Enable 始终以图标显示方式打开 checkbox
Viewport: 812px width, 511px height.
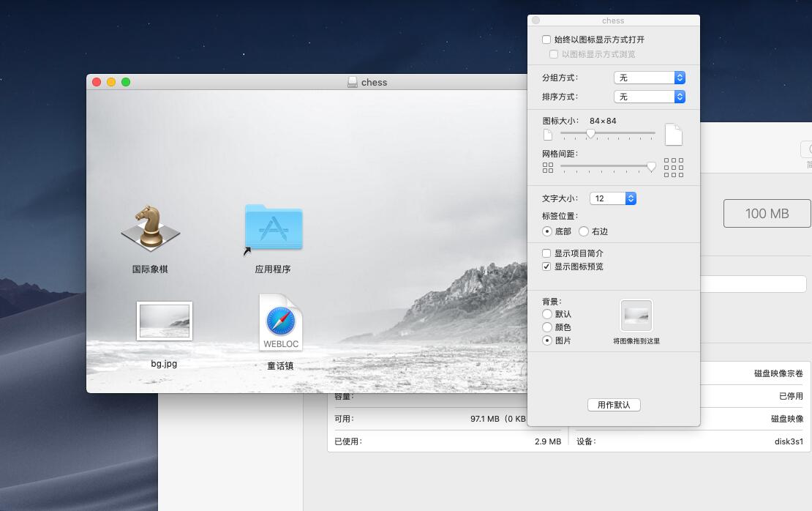click(546, 40)
